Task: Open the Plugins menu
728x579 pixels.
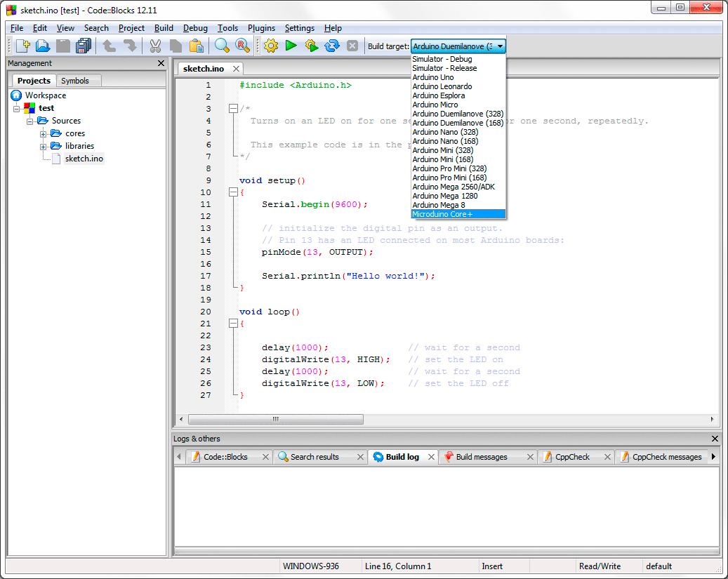Action: click(x=261, y=28)
